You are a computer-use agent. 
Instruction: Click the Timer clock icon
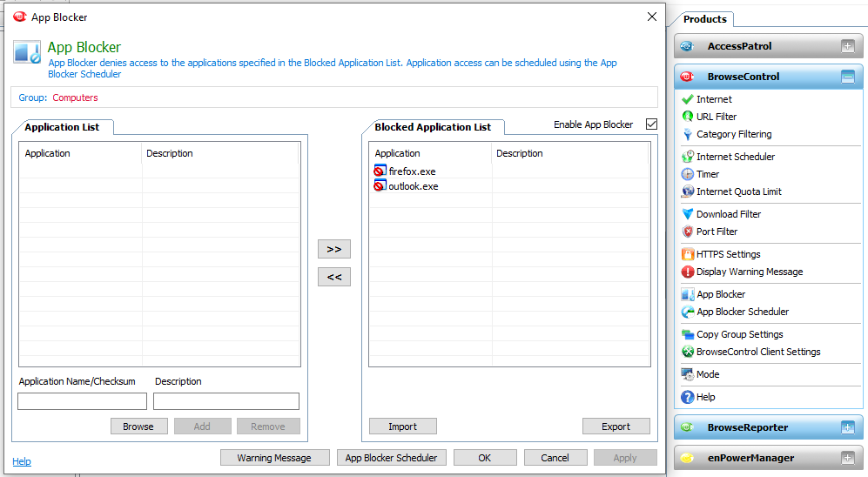coord(687,174)
